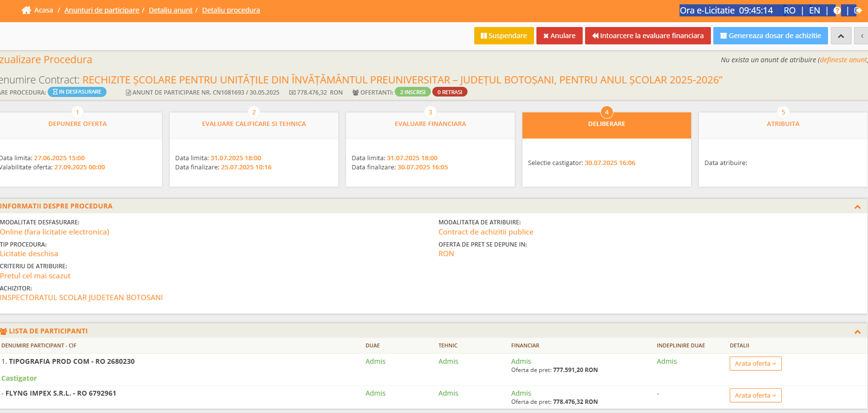868x413 pixels.
Task: Click TEHNIC Admis status for FLYNG IMPEX
Action: tap(448, 393)
